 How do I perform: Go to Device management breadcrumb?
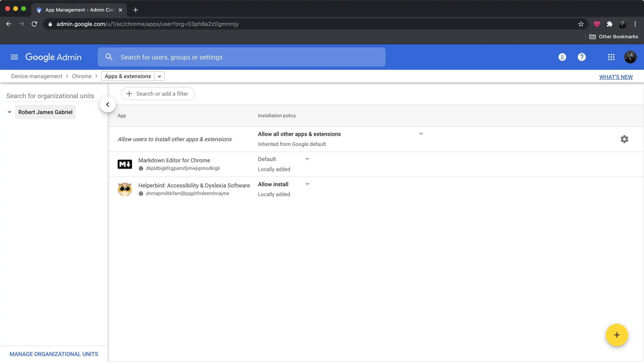point(37,76)
